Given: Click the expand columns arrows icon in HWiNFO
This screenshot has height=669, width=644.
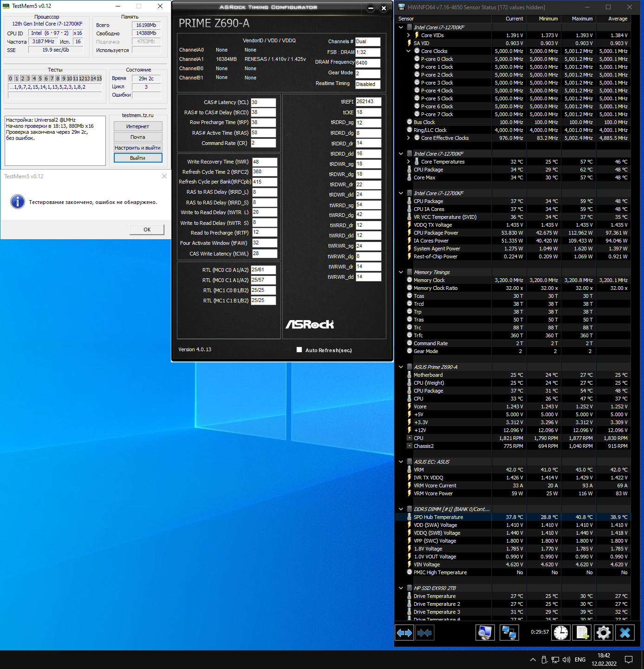Looking at the screenshot, I should pos(404,632).
